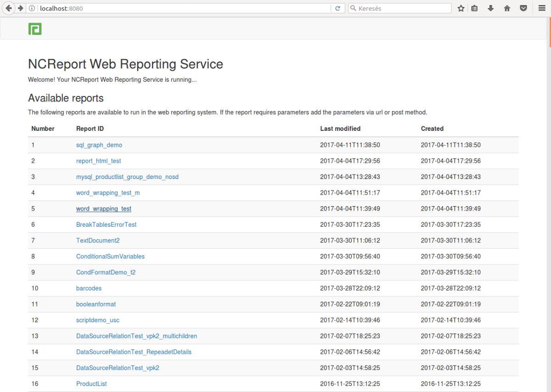Select the barcodes report link
Viewport: 551px width, 392px height.
click(x=89, y=288)
